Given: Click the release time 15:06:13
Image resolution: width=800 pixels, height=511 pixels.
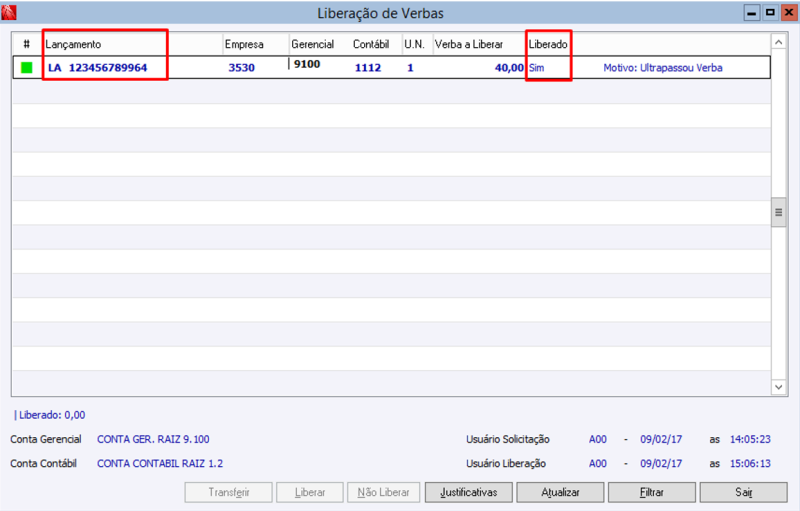Looking at the screenshot, I should pyautogui.click(x=750, y=464).
